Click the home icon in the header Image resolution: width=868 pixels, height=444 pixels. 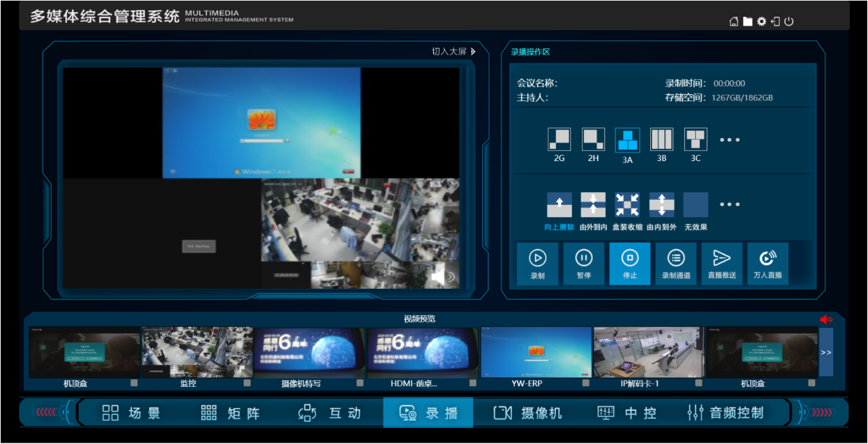pos(733,21)
